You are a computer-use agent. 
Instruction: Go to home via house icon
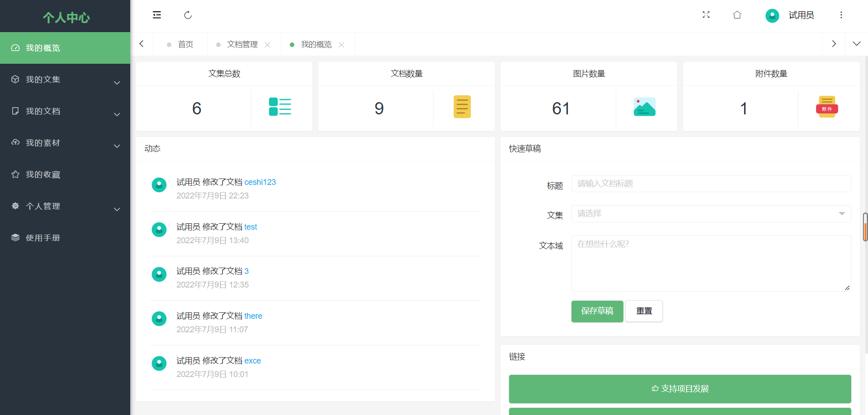coord(737,15)
